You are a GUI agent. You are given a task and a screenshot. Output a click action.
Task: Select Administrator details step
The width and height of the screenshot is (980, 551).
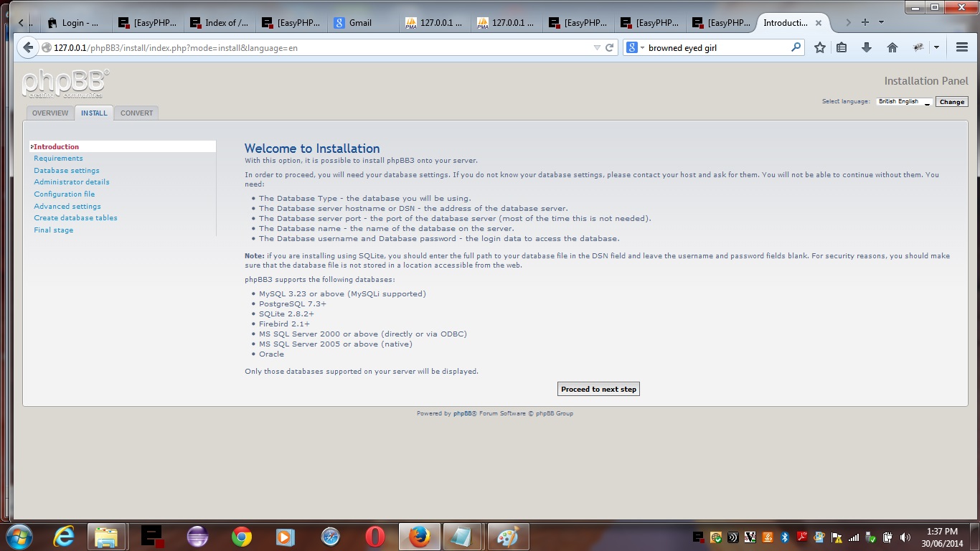pos(72,182)
